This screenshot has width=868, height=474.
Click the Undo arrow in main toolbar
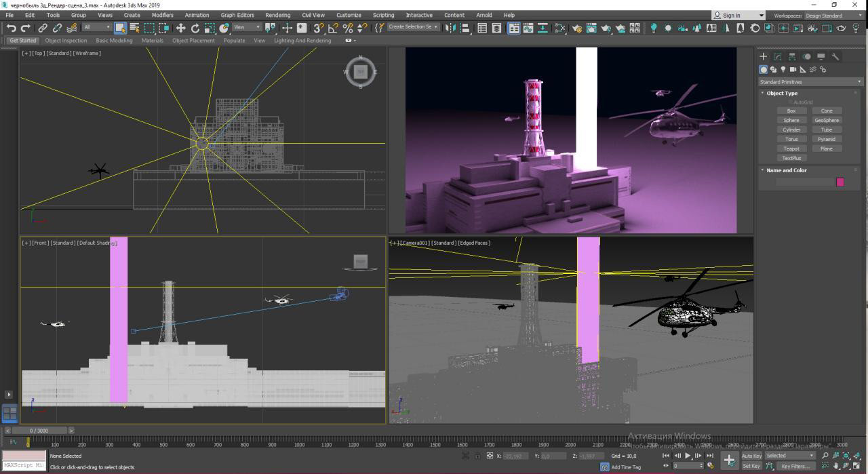pos(11,28)
